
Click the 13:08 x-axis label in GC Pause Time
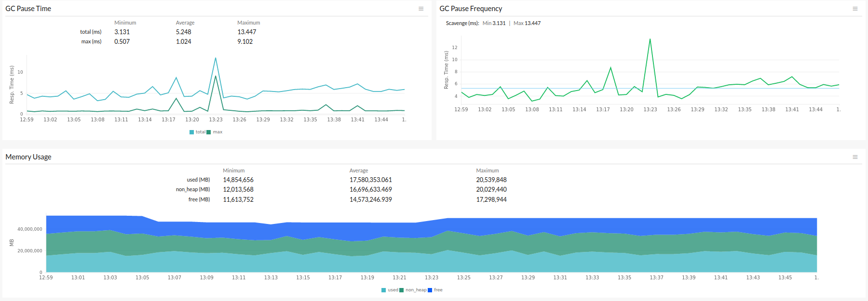click(97, 120)
